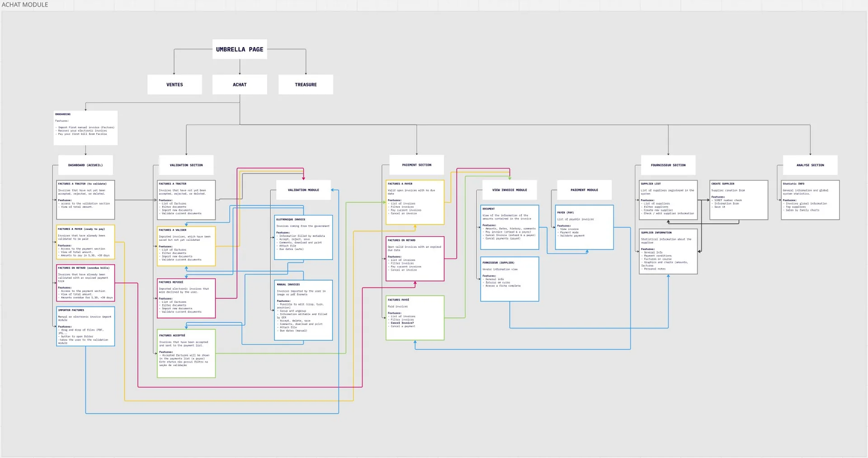Select FACTURES A PAYER (ready to pay) card
Image resolution: width=868 pixels, height=458 pixels.
(85, 242)
